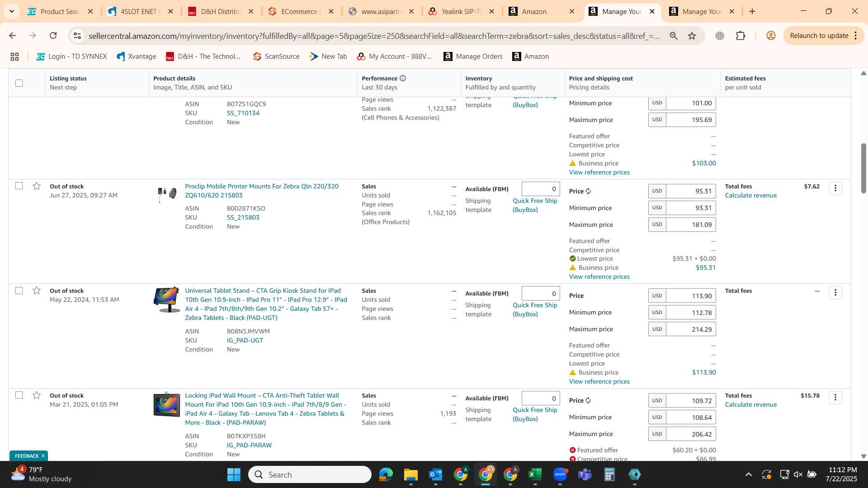Open the Proclip Mobile Printer Mounts product link
868x488 pixels.
(261, 191)
